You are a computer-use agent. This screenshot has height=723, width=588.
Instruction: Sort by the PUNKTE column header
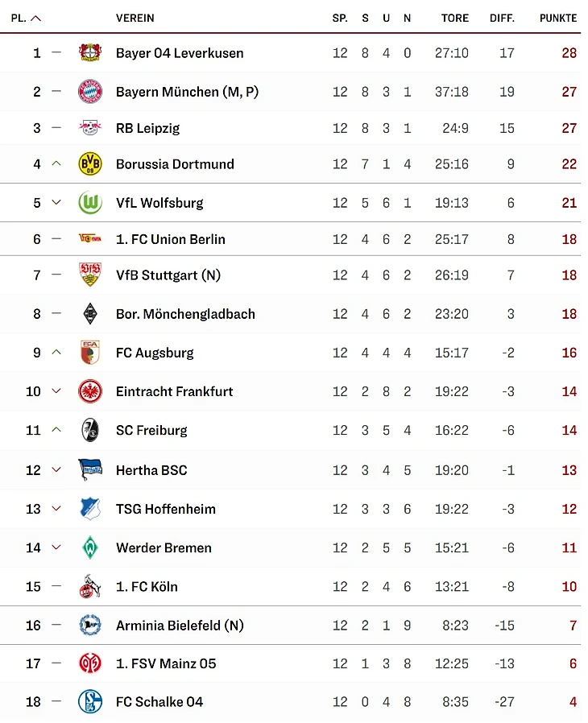pos(558,18)
